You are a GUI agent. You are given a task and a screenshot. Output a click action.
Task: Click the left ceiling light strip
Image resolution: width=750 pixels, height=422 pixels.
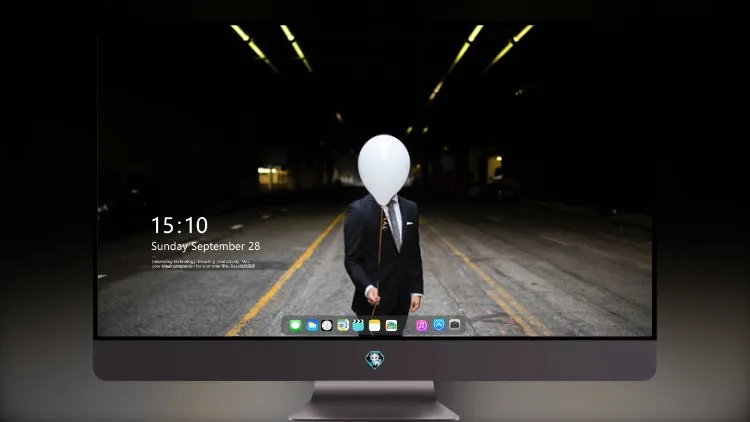pyautogui.click(x=254, y=47)
